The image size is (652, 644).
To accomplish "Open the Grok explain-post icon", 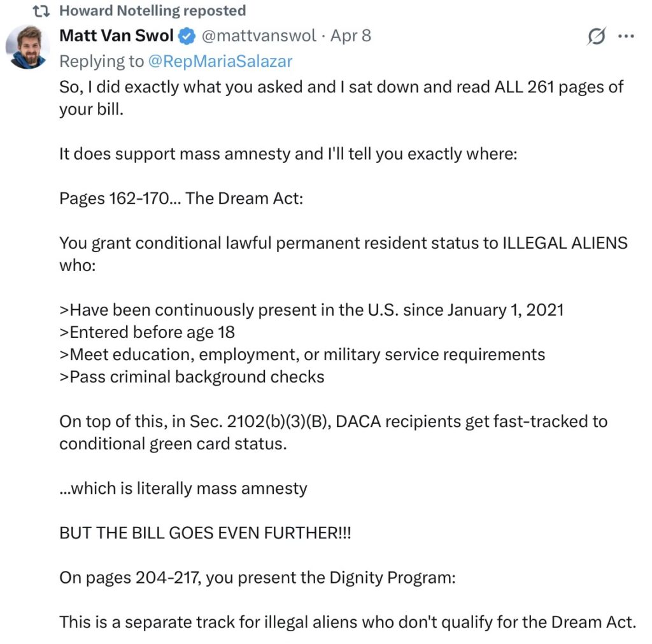I will pyautogui.click(x=595, y=37).
